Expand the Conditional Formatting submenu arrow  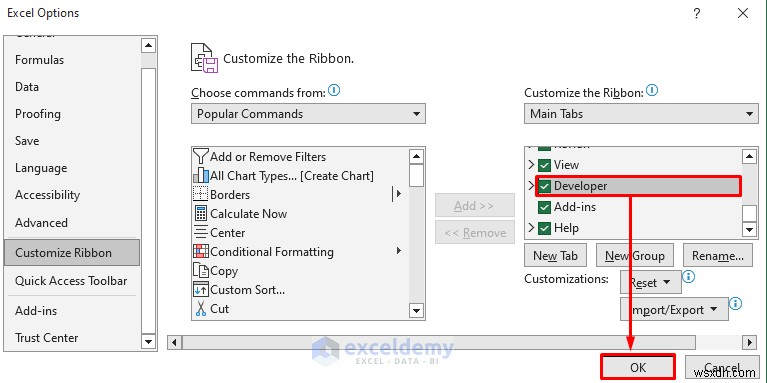[x=399, y=251]
